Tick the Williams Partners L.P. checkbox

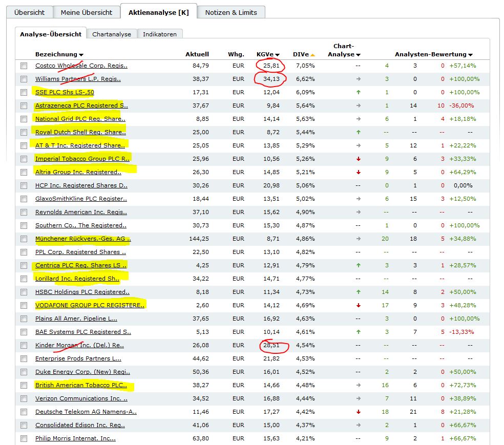(24, 79)
